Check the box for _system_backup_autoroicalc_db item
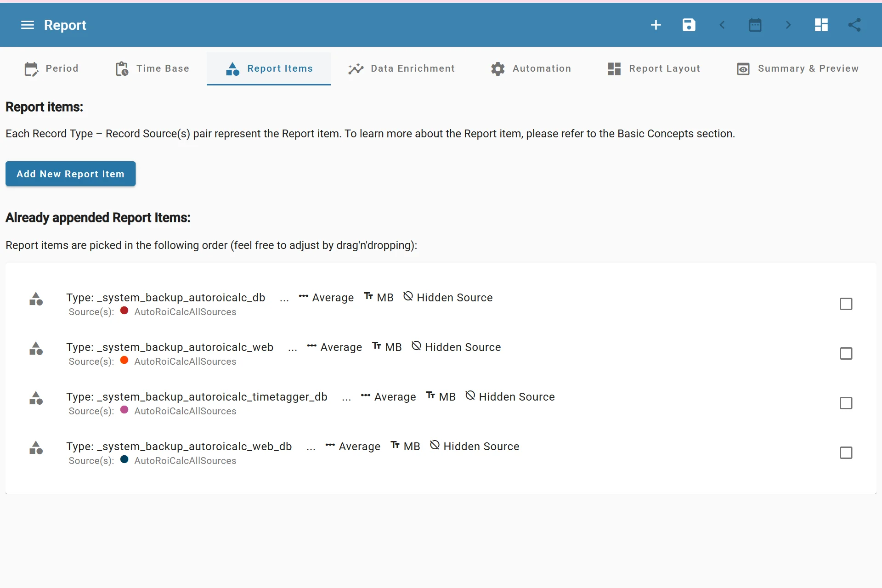Viewport: 882px width, 588px height. click(x=846, y=304)
